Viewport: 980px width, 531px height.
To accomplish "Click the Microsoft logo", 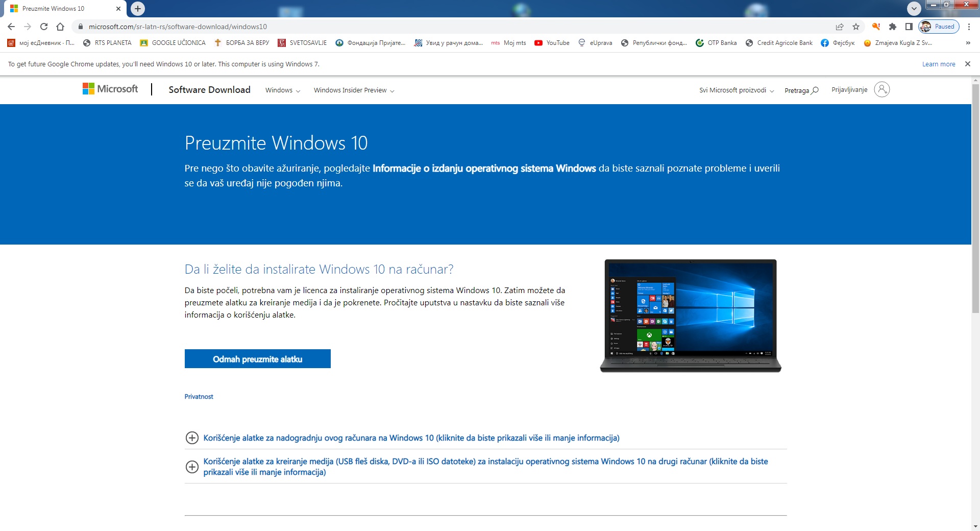I will click(110, 89).
